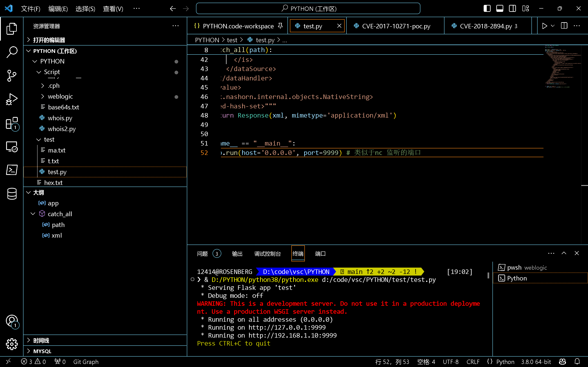Open the PowerShell terminal icon in activity bar
The height and width of the screenshot is (367, 588).
click(x=12, y=170)
